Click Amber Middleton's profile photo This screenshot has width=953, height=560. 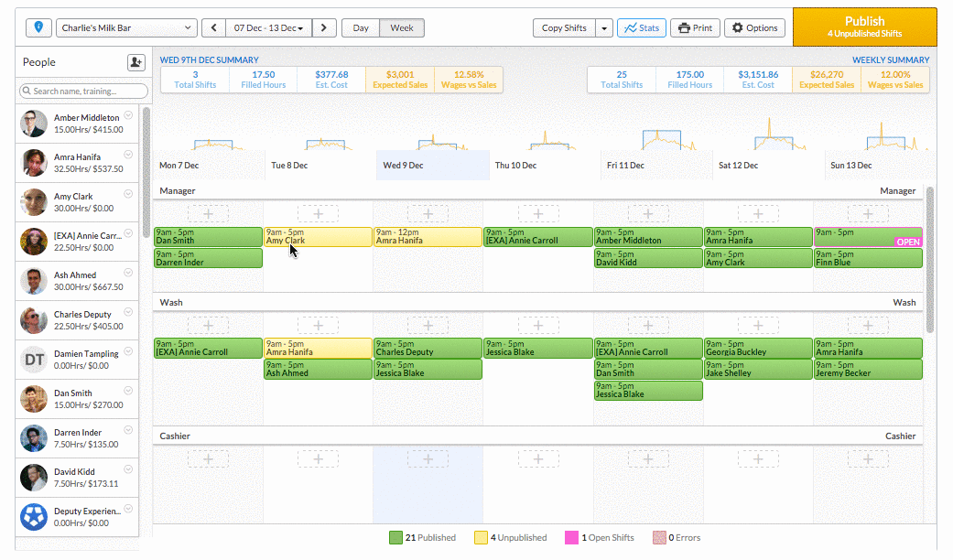click(34, 124)
